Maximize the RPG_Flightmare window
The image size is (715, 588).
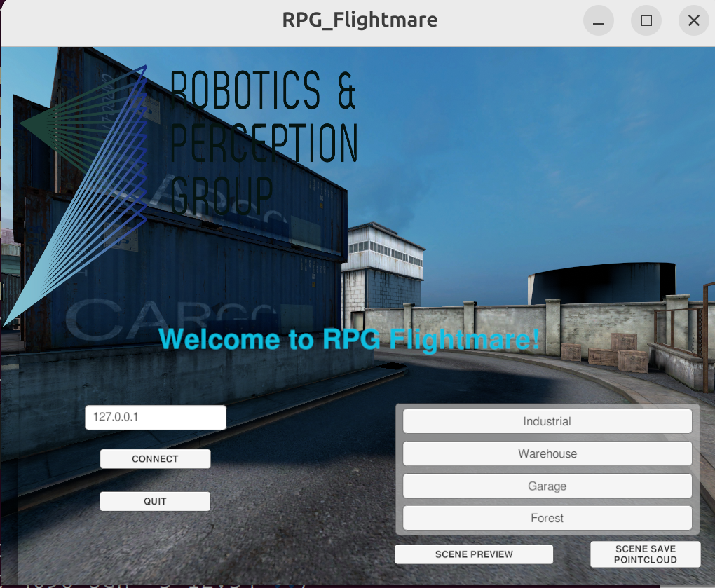point(646,20)
